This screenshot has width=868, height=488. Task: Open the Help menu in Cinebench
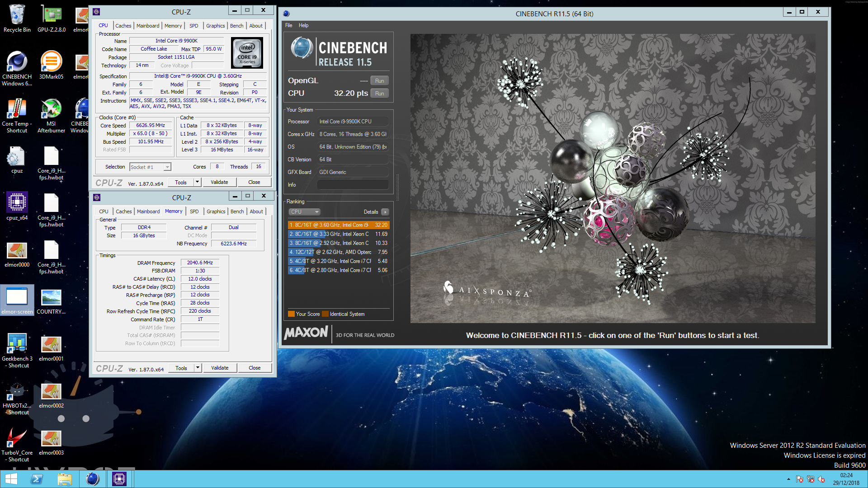pyautogui.click(x=303, y=25)
